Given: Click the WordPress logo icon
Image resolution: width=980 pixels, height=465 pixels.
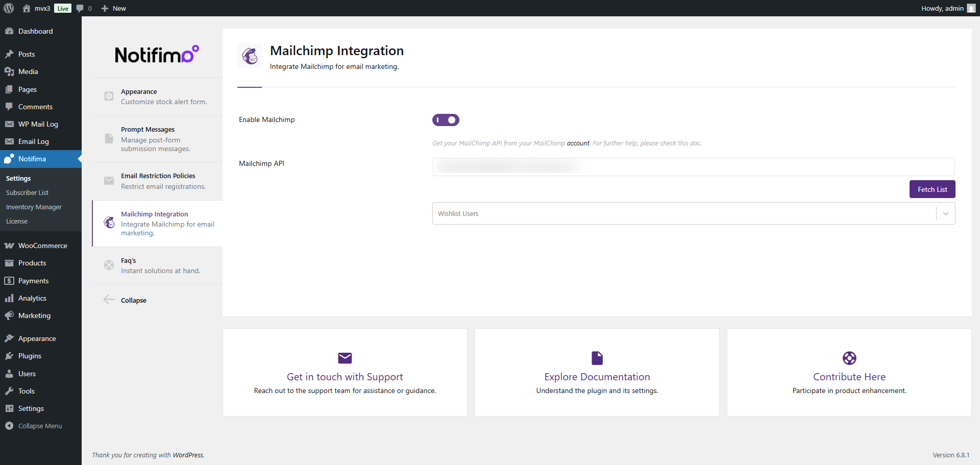Looking at the screenshot, I should coord(9,8).
